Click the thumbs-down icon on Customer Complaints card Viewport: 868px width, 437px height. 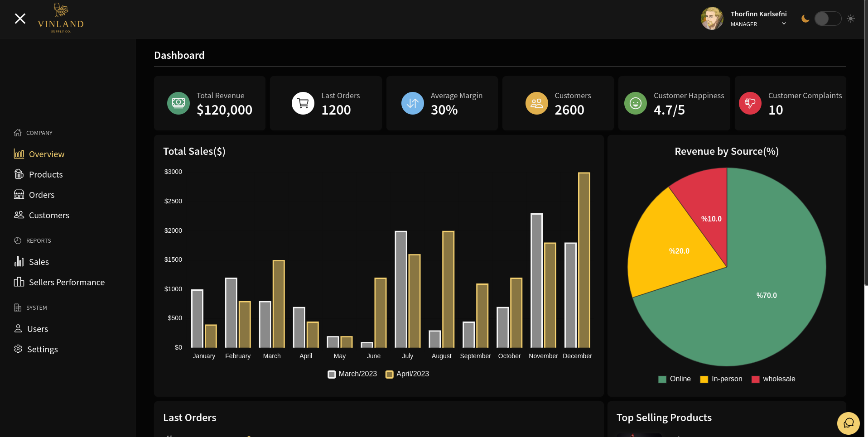click(750, 103)
